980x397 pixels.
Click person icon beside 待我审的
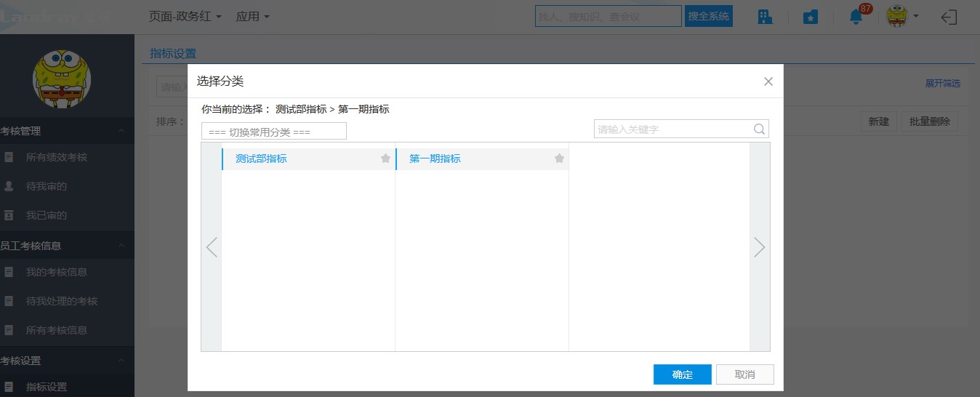coord(9,186)
